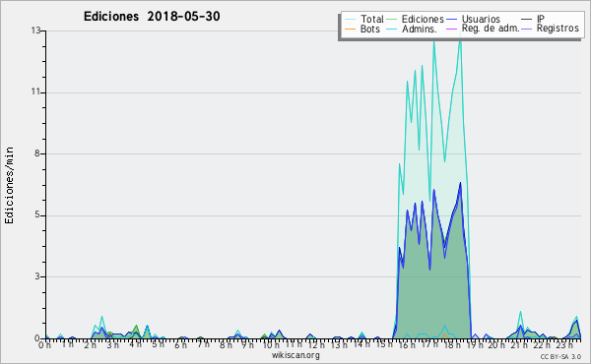591x364 pixels.
Task: Click the '14 h' x-axis label
Action: coord(361,344)
